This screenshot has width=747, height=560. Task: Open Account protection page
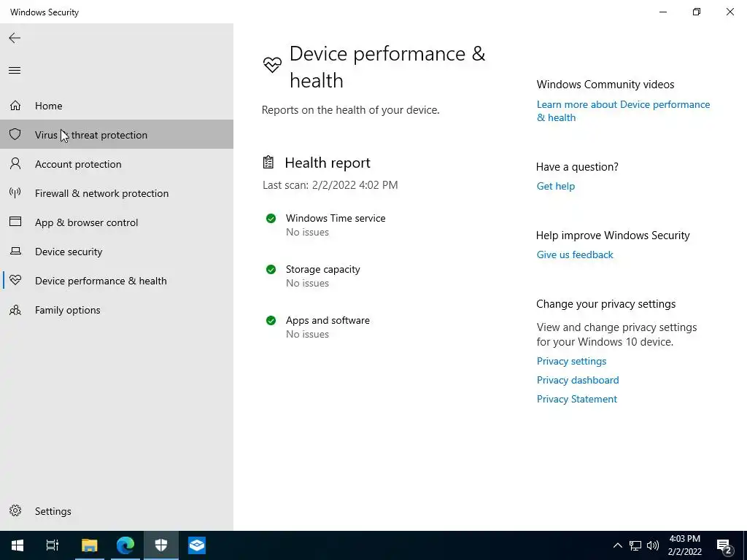coord(117,164)
